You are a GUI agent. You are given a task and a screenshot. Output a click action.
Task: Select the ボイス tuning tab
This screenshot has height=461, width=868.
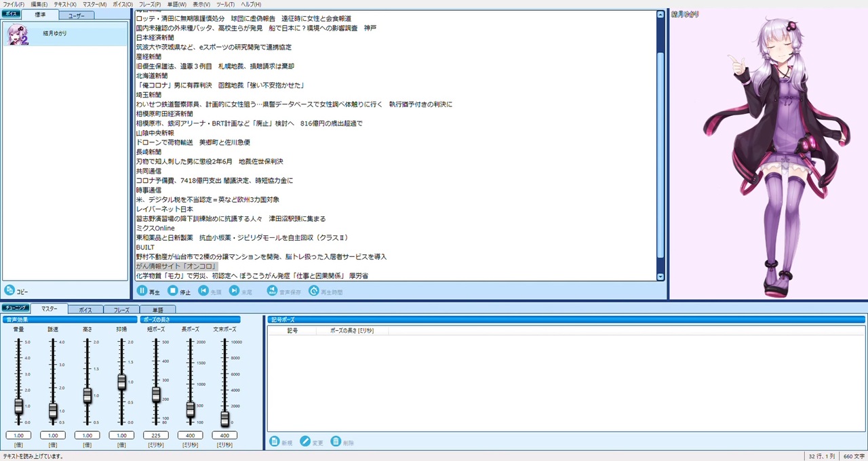(x=85, y=310)
